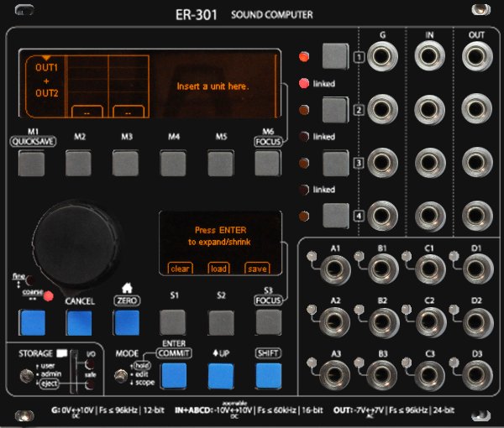
Task: Click the B3 input jack
Action: 382,375
